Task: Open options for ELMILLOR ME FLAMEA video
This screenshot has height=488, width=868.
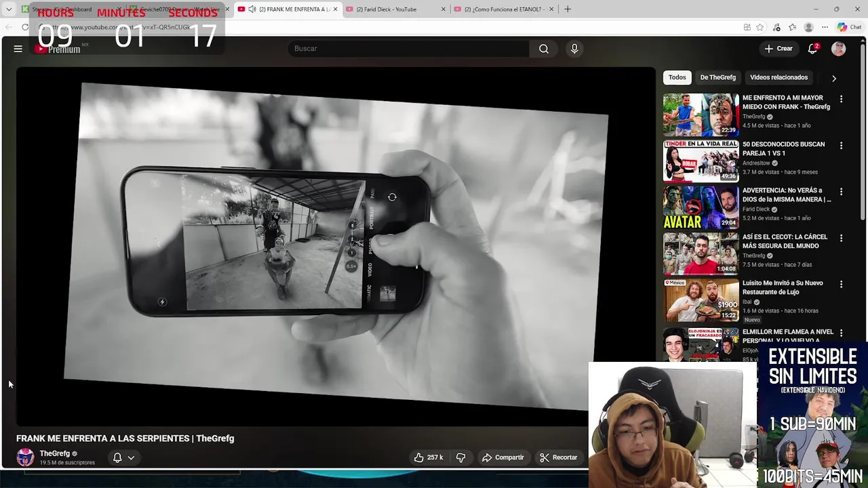Action: [841, 333]
